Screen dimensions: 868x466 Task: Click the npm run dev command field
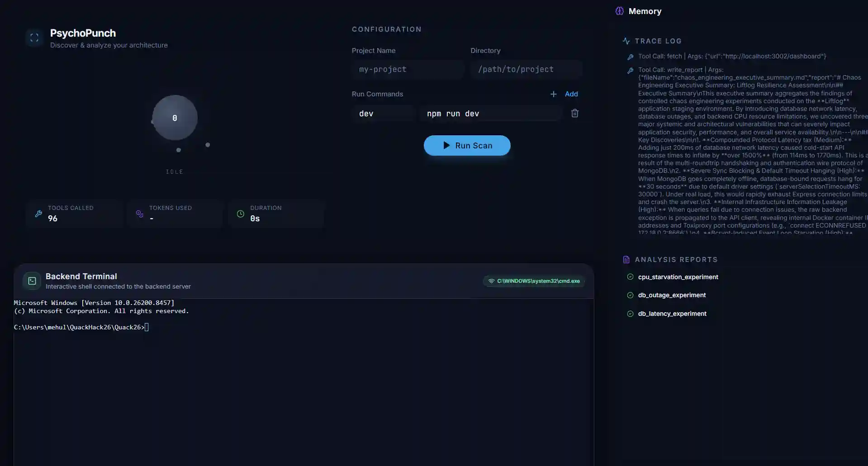tap(491, 114)
